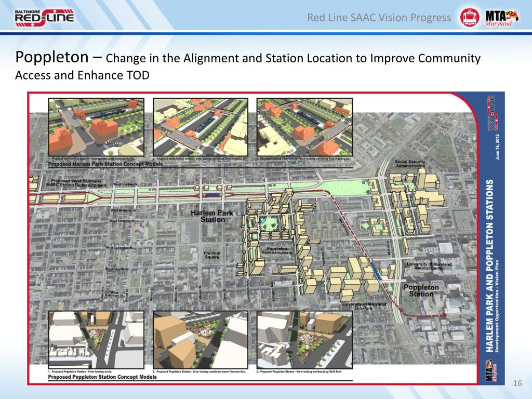The width and height of the screenshot is (532, 399).
Task: Click 'HARLEM PARK AND POPPLETON STATIONS' sidebar title
Action: 489,265
